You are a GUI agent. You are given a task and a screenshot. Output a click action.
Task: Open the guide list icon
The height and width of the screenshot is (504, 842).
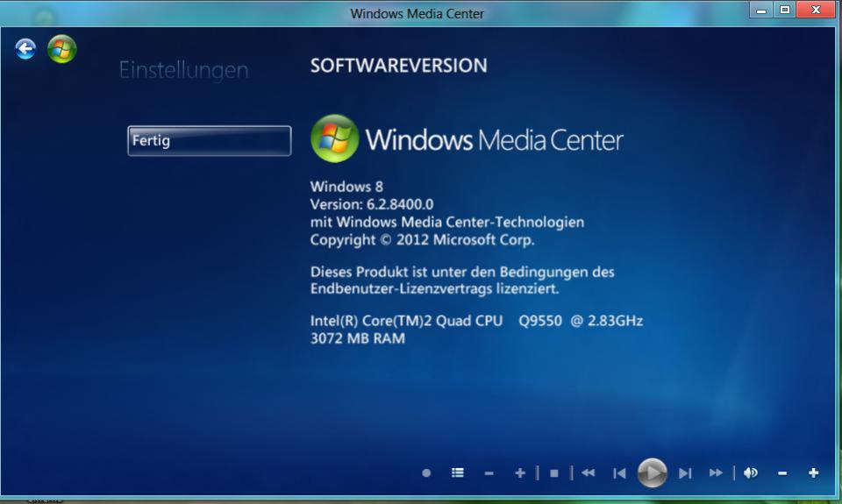pos(458,472)
